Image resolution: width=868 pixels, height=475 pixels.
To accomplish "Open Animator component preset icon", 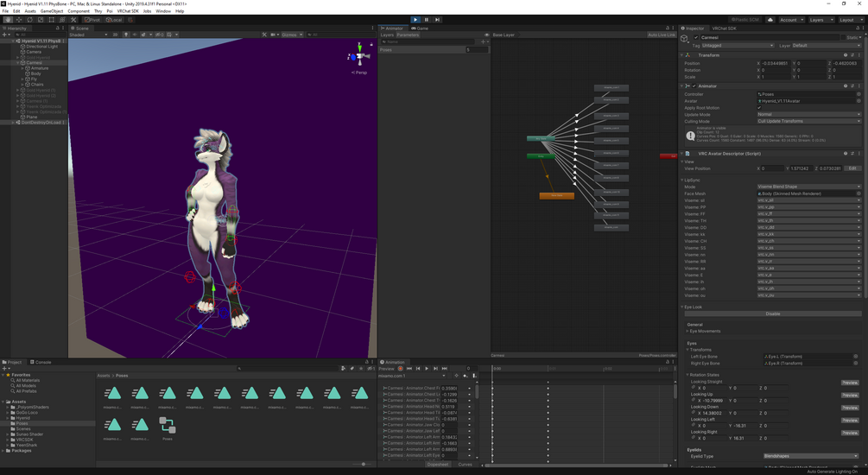I will [852, 85].
